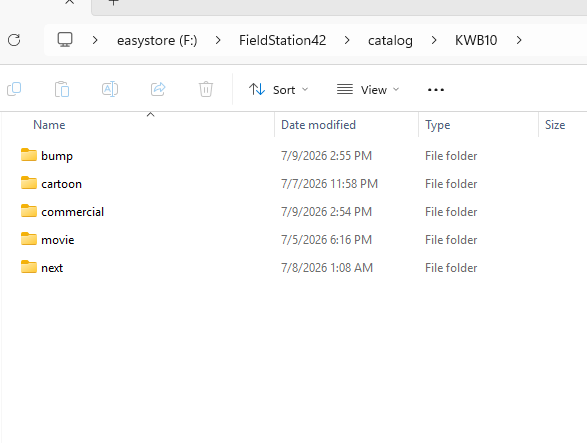
Task: Open the Sort dropdown menu
Action: (278, 90)
